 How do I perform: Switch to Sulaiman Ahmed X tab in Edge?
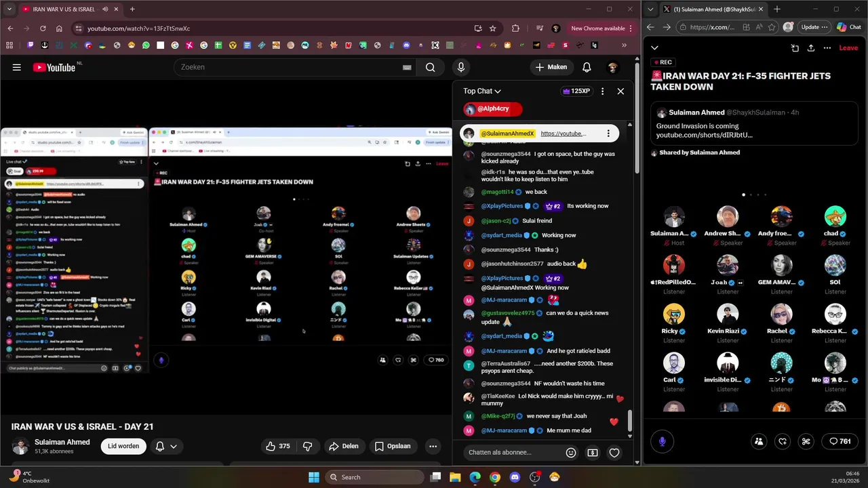coord(713,9)
